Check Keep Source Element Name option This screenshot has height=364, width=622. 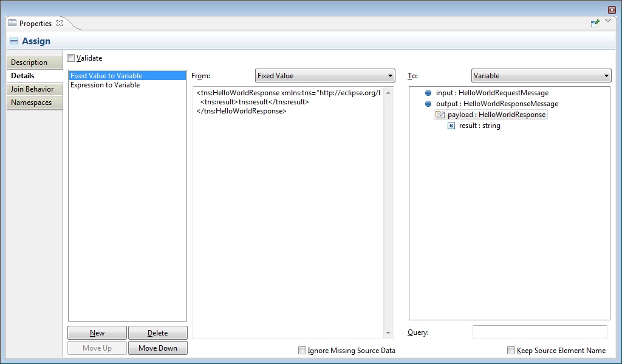pos(511,350)
